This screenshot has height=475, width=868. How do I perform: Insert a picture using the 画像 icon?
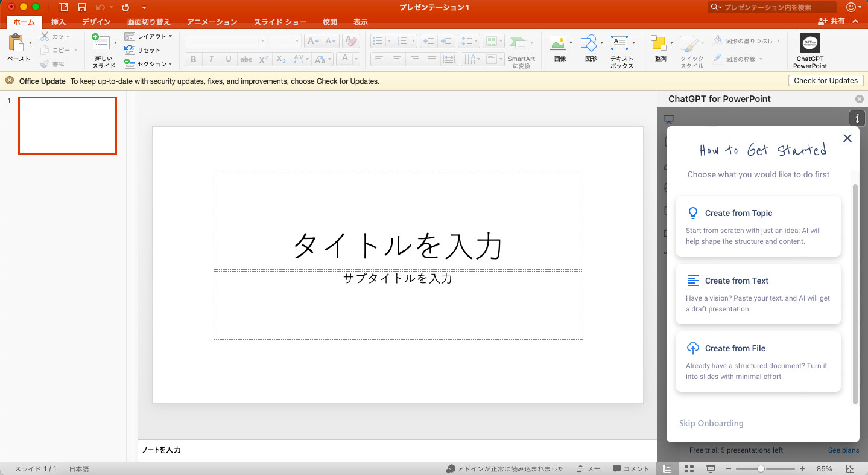click(x=558, y=43)
